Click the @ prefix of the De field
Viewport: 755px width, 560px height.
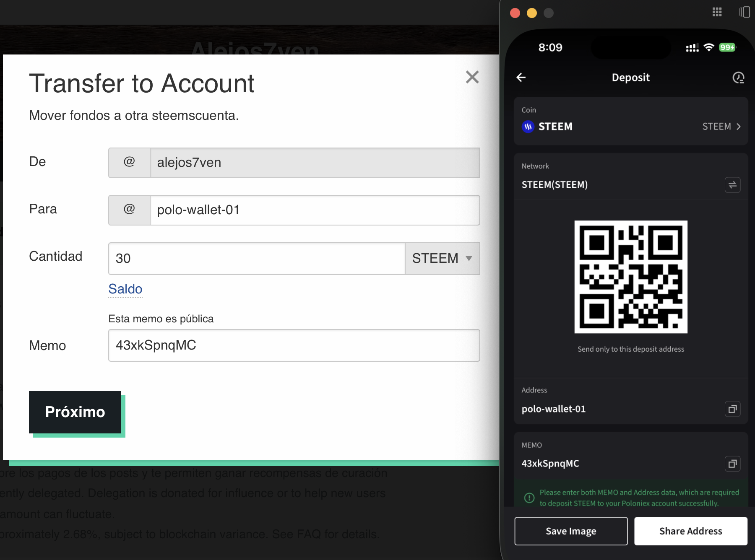(x=129, y=163)
